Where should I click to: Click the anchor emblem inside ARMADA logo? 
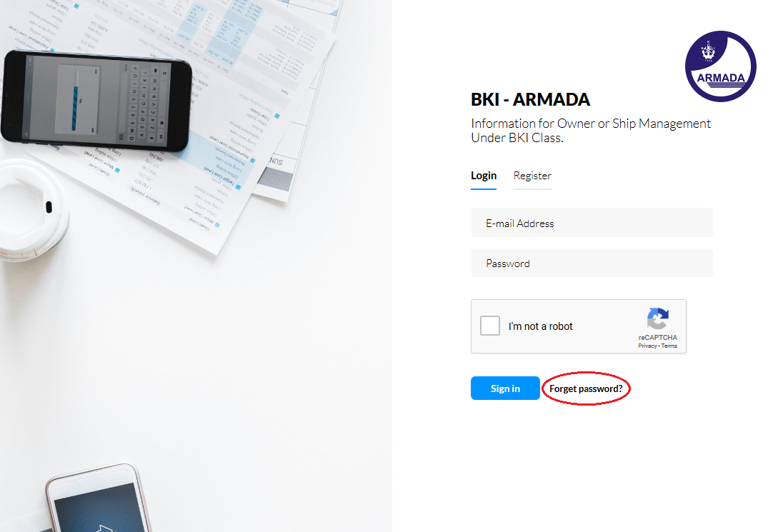[x=709, y=50]
